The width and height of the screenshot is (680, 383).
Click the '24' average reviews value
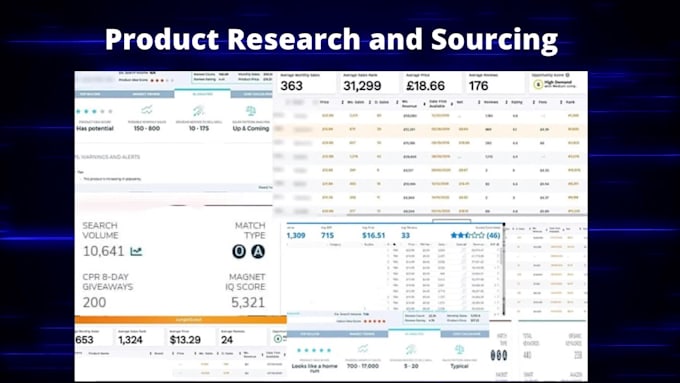point(227,340)
